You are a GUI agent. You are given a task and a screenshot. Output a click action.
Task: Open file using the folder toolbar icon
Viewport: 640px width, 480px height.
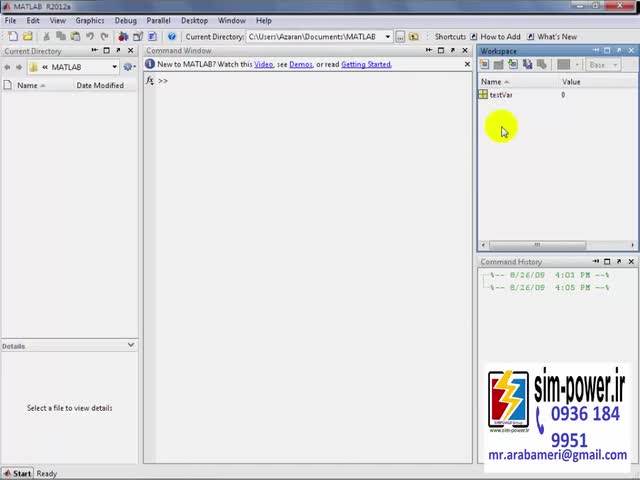click(x=27, y=36)
